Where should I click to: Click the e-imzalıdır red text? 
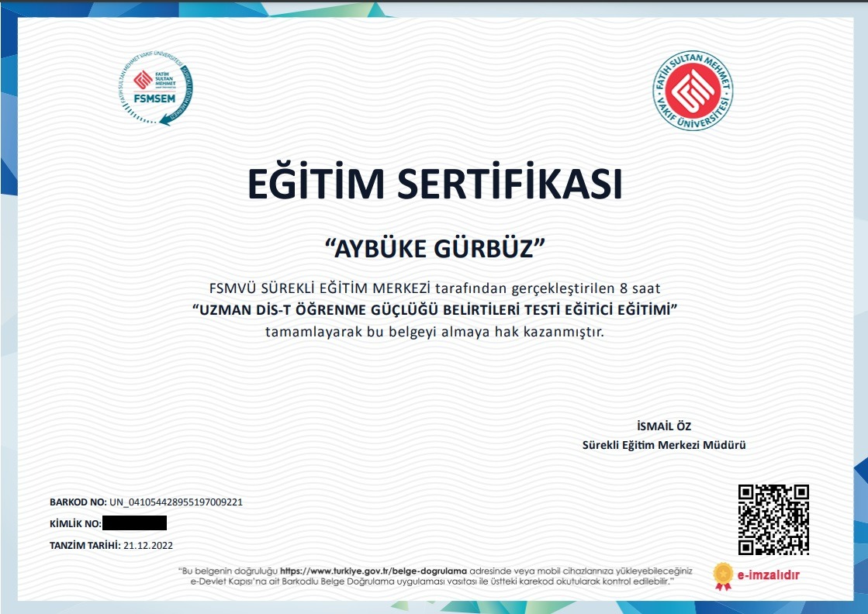coord(769,575)
